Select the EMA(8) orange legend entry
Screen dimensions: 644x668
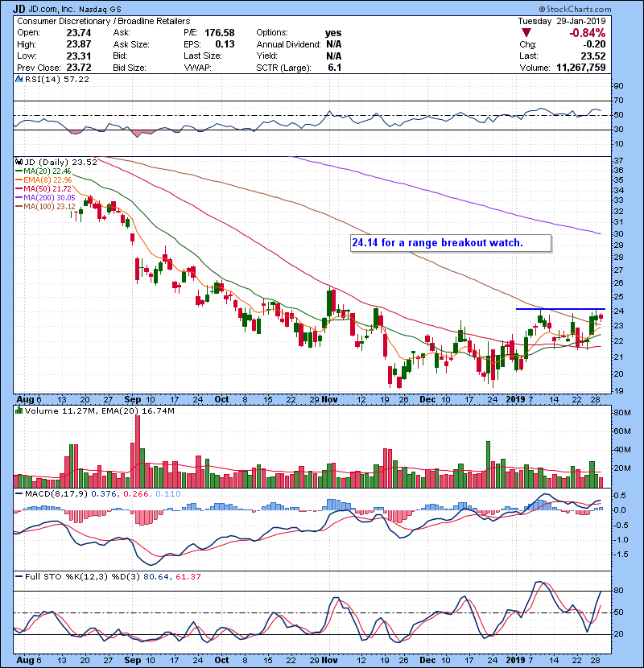40,179
